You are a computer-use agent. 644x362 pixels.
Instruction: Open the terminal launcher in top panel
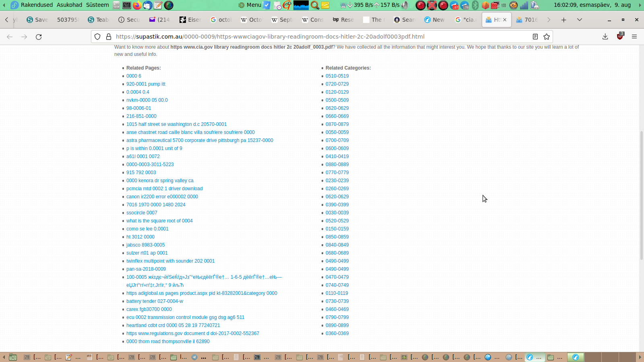click(x=127, y=5)
